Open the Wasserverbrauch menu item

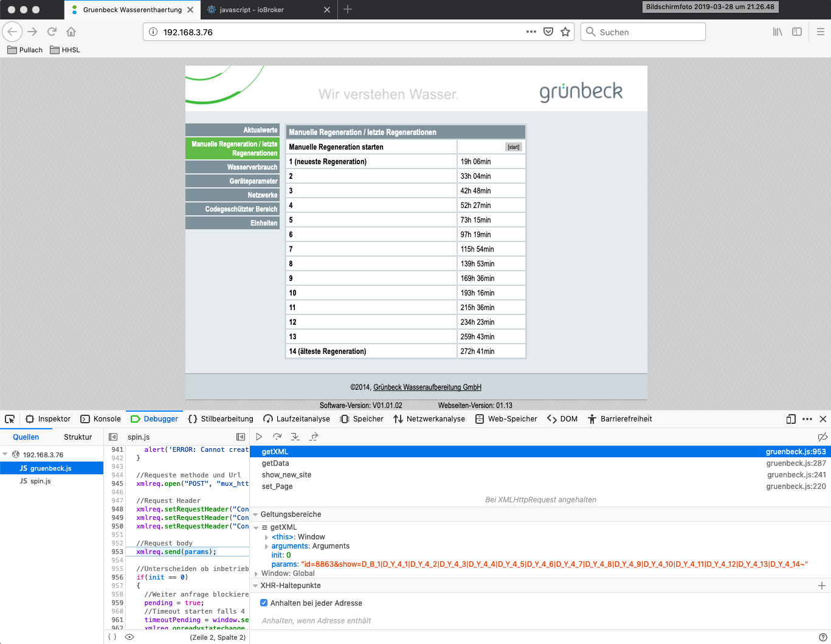pos(232,167)
